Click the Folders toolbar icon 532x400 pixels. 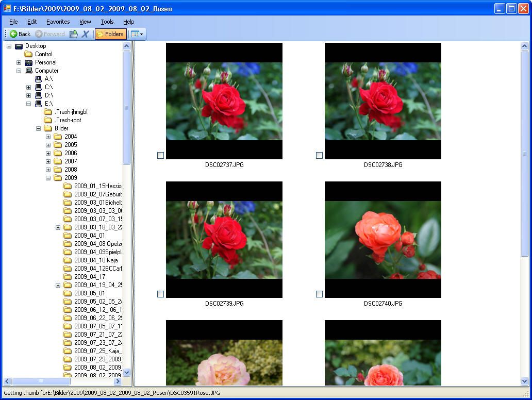point(110,34)
